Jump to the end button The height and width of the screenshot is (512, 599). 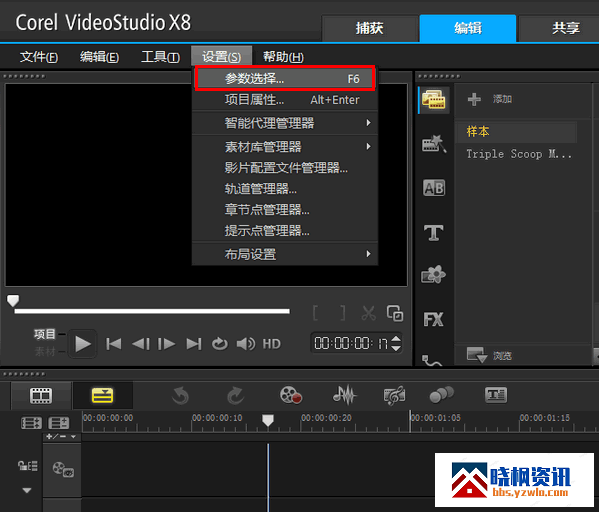point(194,344)
